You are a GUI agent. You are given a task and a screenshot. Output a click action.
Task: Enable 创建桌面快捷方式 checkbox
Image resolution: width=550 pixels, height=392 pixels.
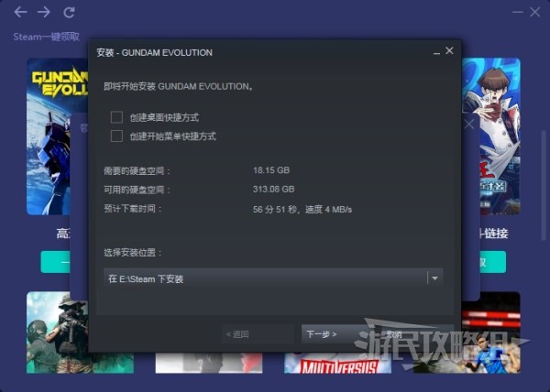[x=116, y=117]
